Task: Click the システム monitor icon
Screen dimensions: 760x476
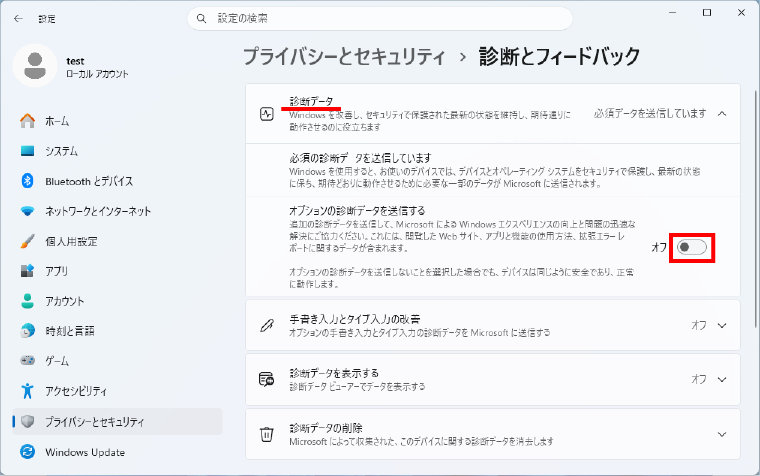Action: [x=28, y=151]
